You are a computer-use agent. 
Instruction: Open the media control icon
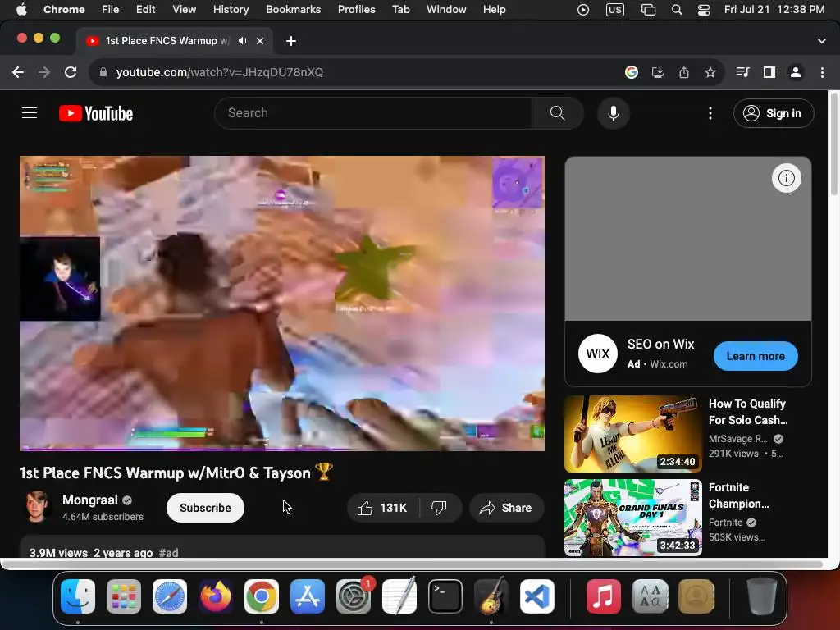(x=742, y=72)
